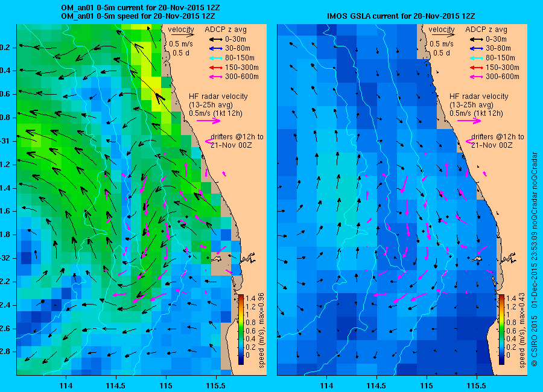Click the red 150-300m ADCP arrow in left legend
This screenshot has height=392, width=543.
(216, 68)
